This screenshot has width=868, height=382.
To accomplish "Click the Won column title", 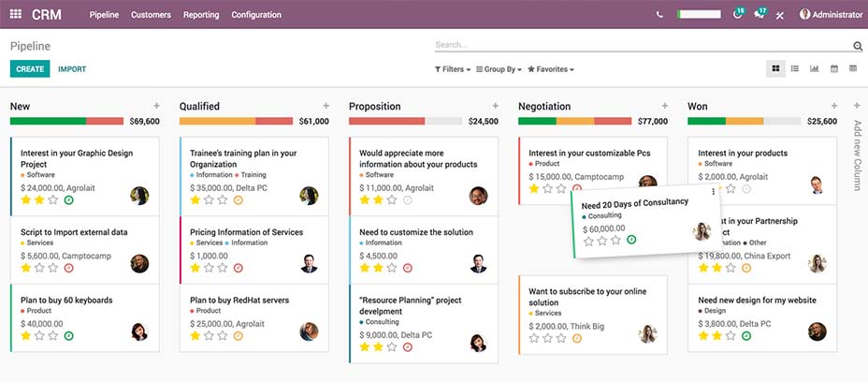I will pos(698,107).
